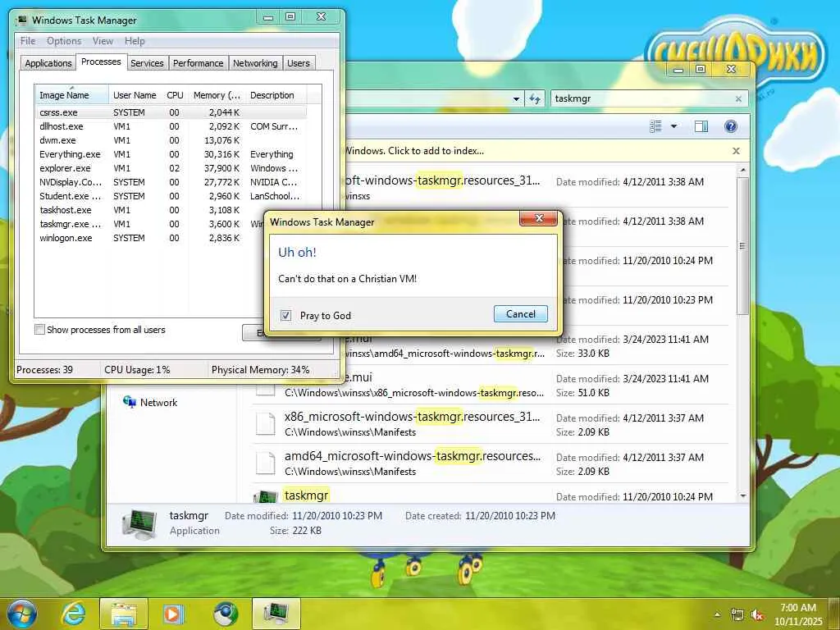Select the Student.exe process row
The image size is (840, 630).
(171, 196)
